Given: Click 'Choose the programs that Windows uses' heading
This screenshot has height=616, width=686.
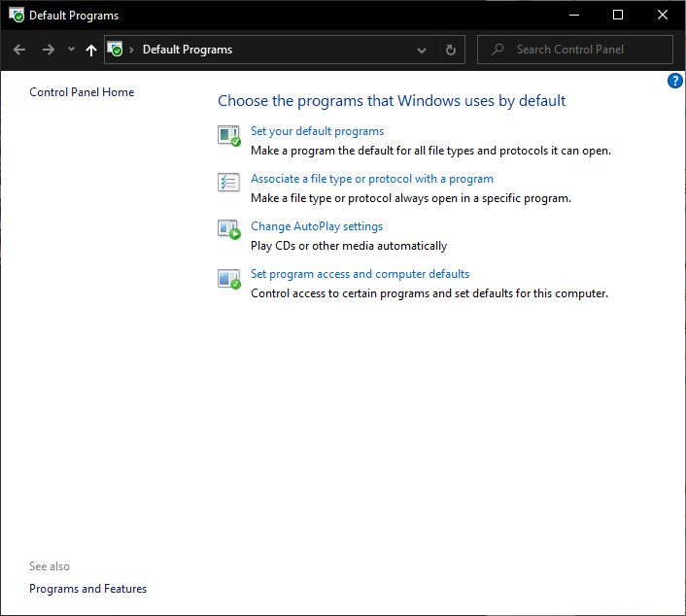Looking at the screenshot, I should [x=392, y=101].
